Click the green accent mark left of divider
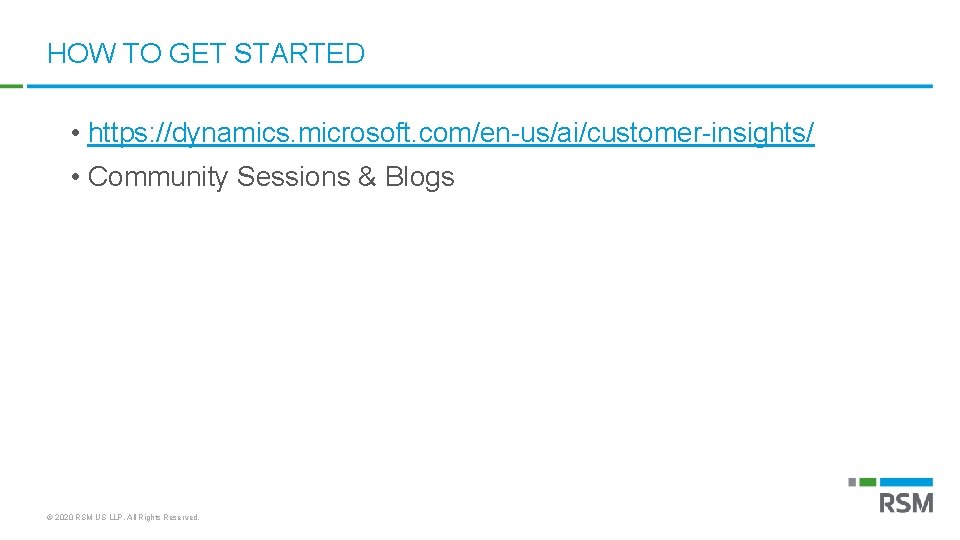The image size is (960, 540). point(11,86)
